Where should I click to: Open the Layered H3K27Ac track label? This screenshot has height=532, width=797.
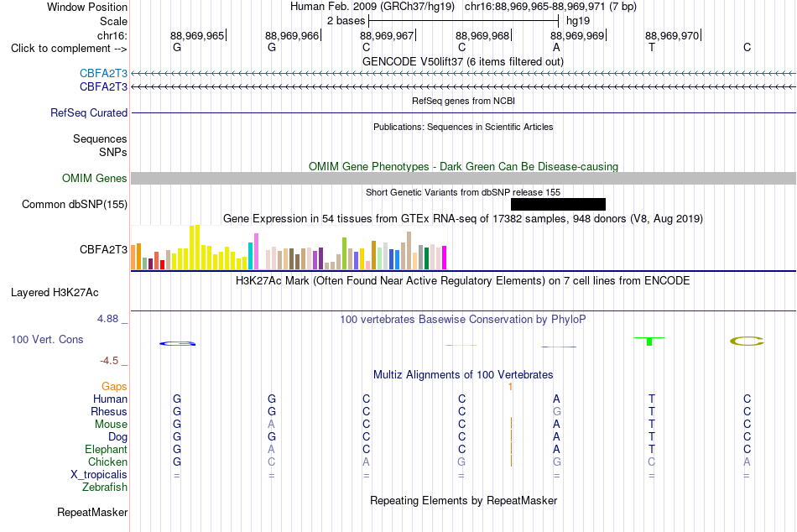click(x=55, y=293)
